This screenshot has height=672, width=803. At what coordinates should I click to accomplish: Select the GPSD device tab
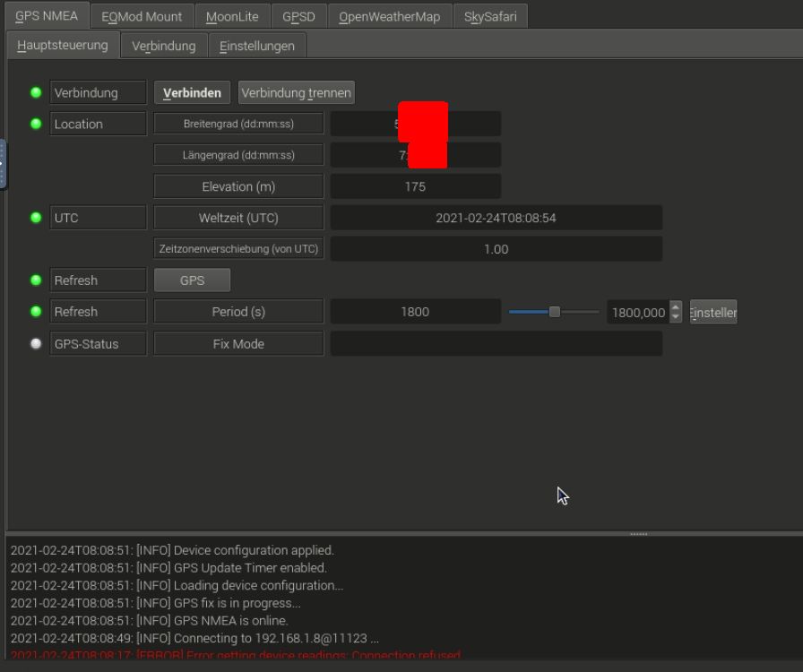tap(298, 16)
